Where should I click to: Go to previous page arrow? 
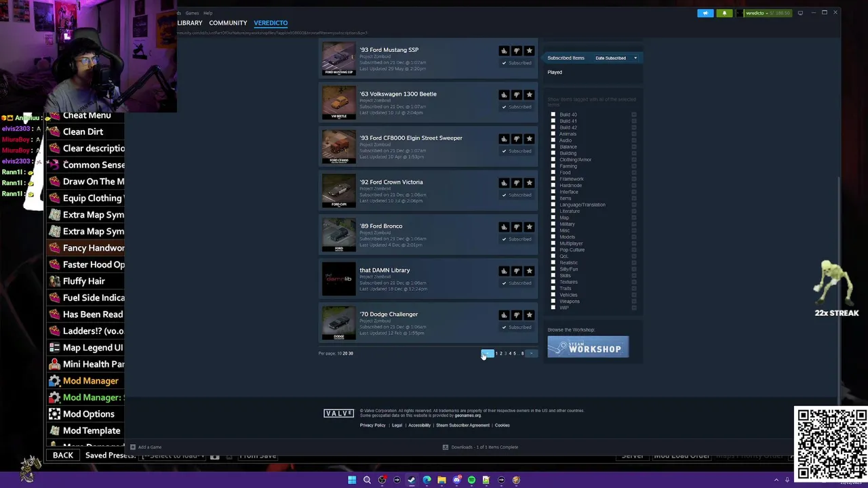coord(487,353)
